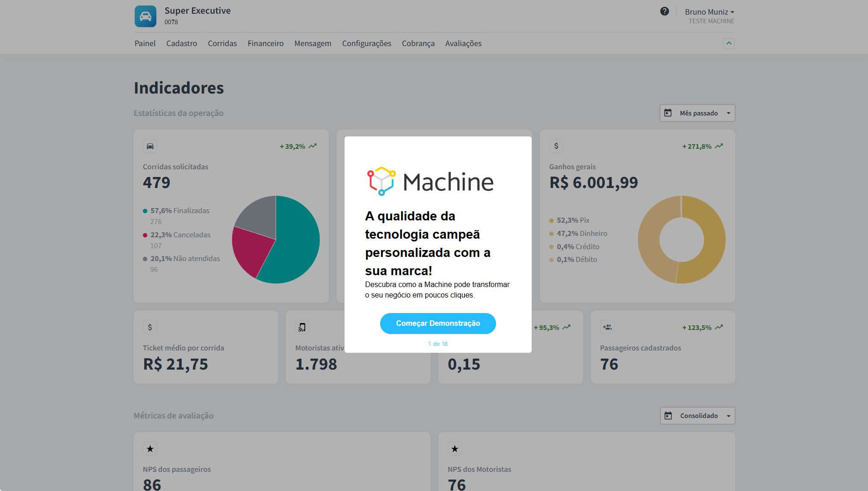Click the +271,8% growth percentage
This screenshot has width=868, height=491.
point(697,146)
